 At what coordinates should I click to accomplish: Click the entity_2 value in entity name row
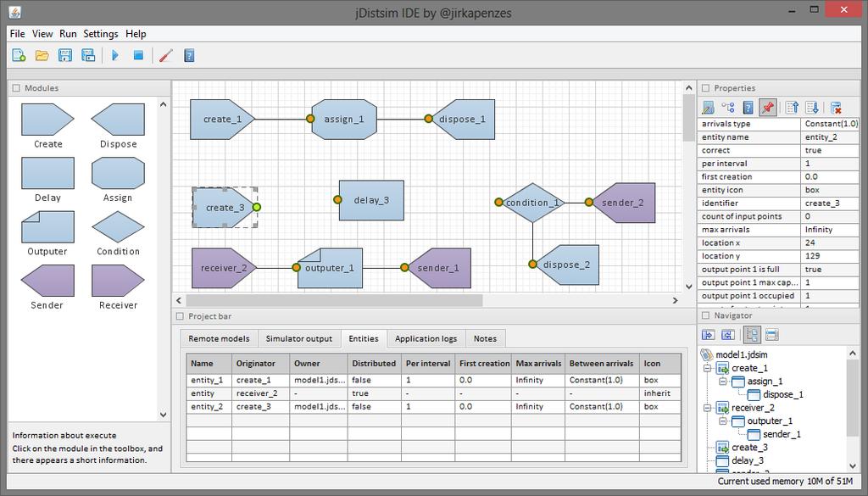point(829,137)
